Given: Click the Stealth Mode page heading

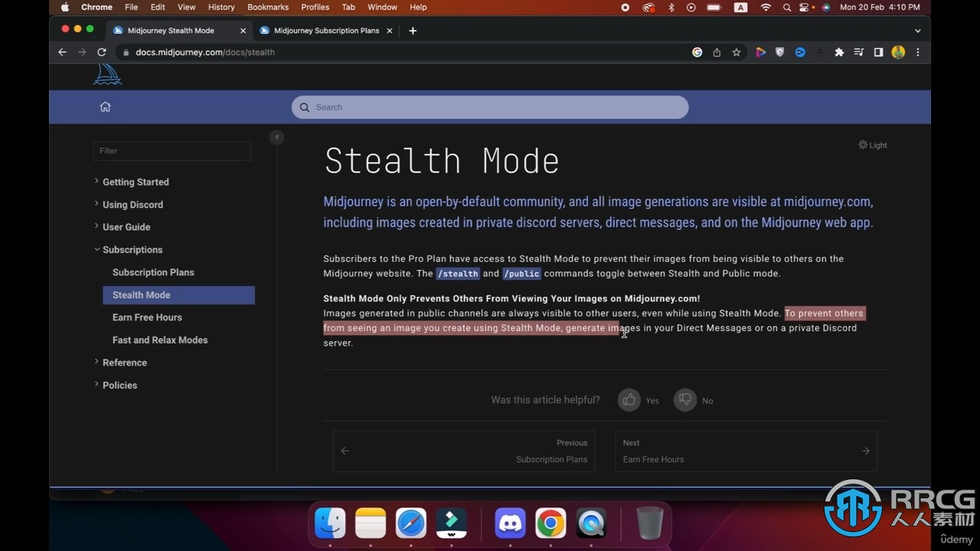Looking at the screenshot, I should coord(442,161).
